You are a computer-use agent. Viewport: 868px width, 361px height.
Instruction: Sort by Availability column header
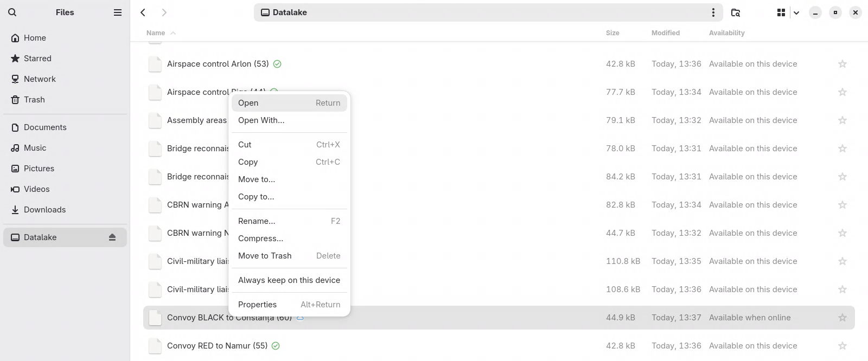[727, 33]
